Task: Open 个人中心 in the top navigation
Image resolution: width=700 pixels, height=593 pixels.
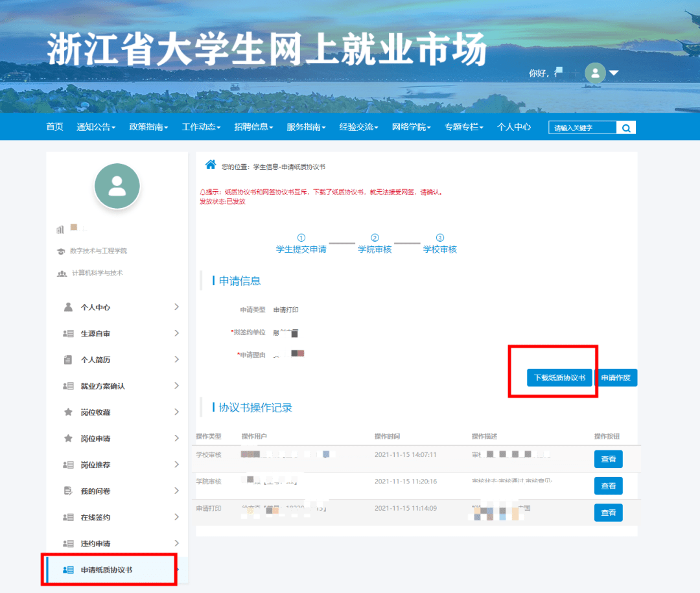Action: pyautogui.click(x=513, y=127)
